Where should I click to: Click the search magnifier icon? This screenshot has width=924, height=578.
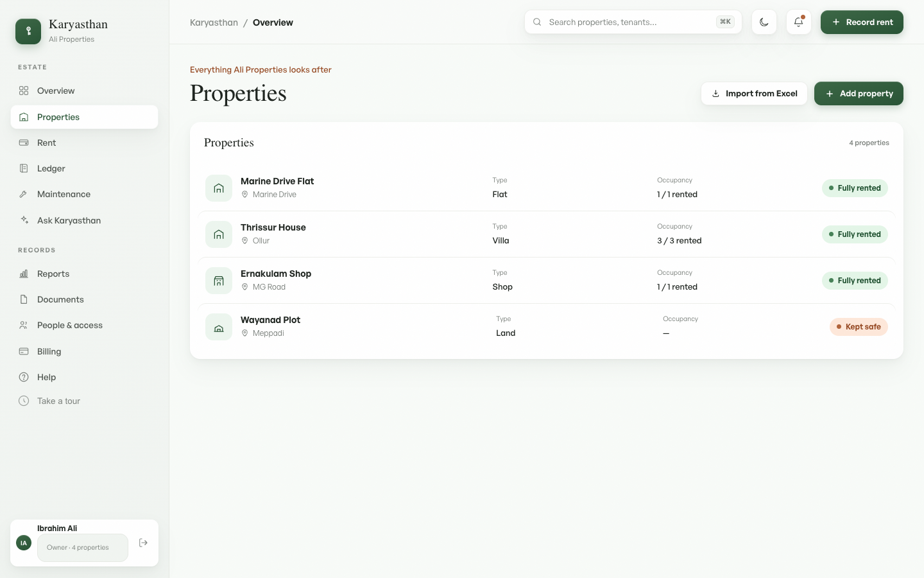point(537,22)
